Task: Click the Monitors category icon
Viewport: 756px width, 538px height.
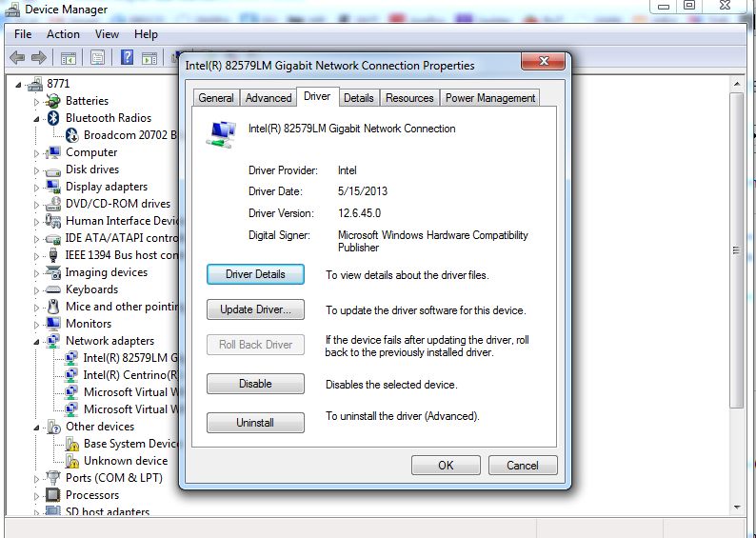Action: (52, 324)
